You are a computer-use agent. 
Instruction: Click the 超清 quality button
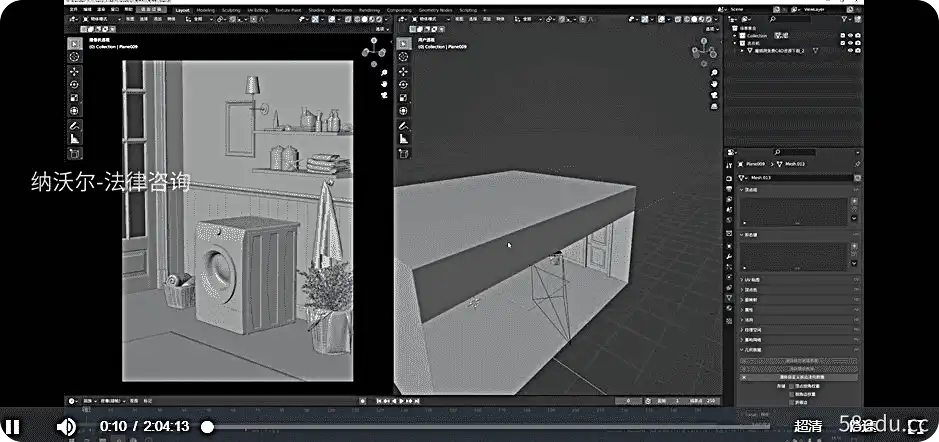tap(808, 426)
